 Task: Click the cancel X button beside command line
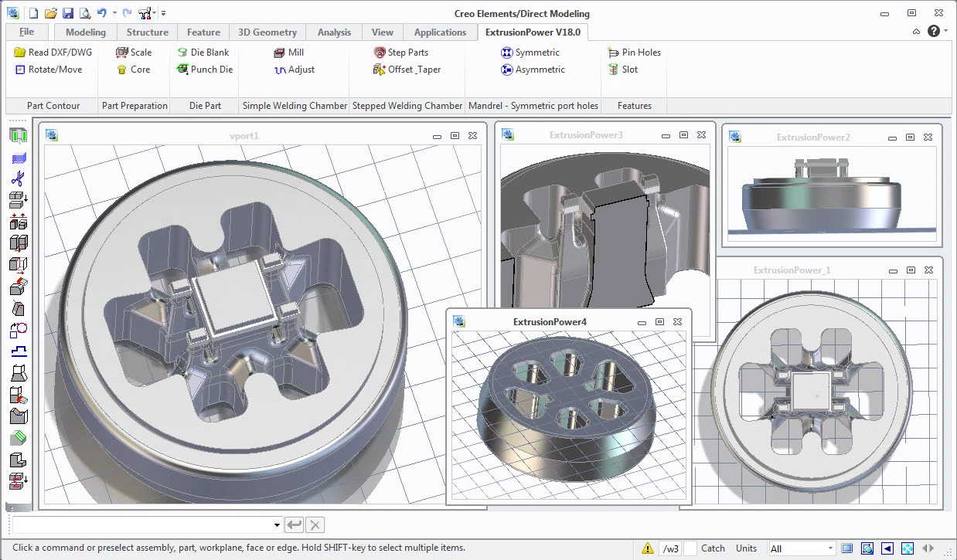315,525
